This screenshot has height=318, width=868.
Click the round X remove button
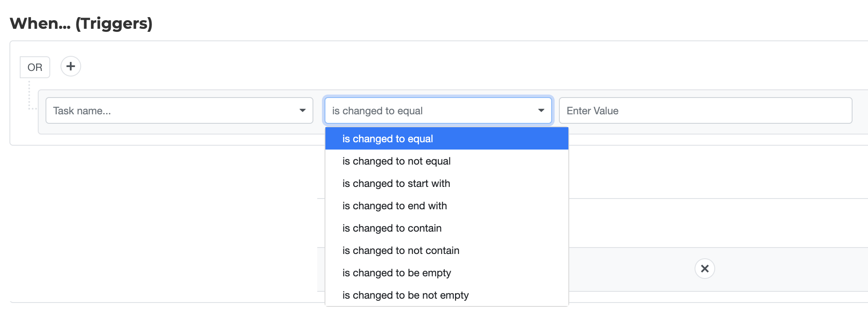pyautogui.click(x=704, y=269)
